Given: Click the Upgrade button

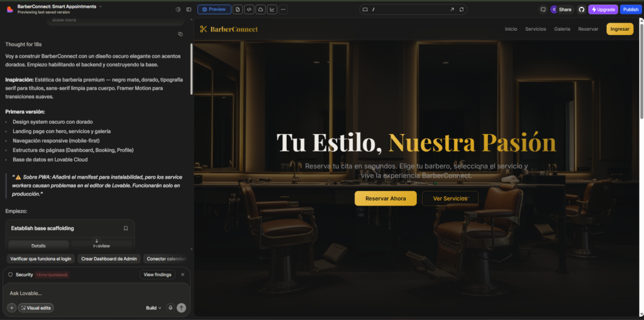Looking at the screenshot, I should pyautogui.click(x=603, y=9).
